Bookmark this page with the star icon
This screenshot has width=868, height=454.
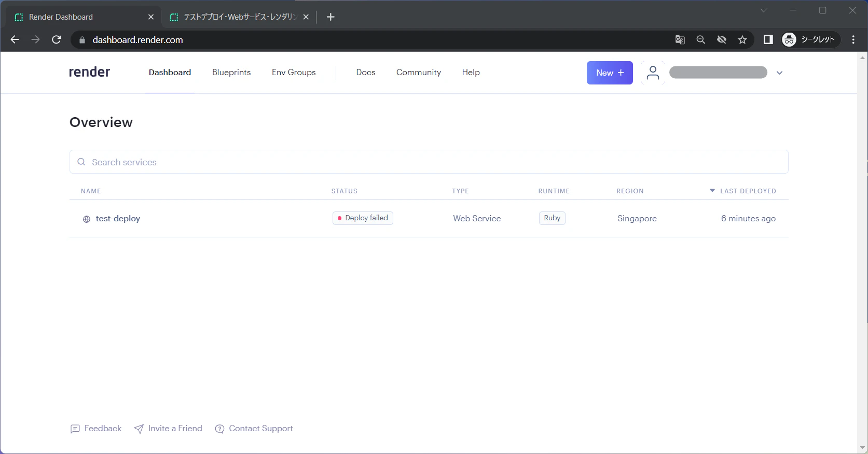pos(742,40)
